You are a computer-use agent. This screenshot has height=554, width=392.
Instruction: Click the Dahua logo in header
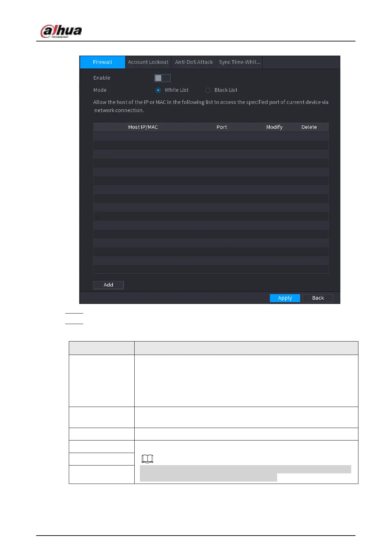click(x=61, y=31)
